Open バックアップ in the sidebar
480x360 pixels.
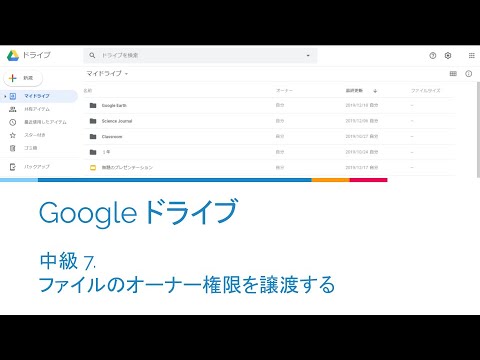click(x=37, y=167)
